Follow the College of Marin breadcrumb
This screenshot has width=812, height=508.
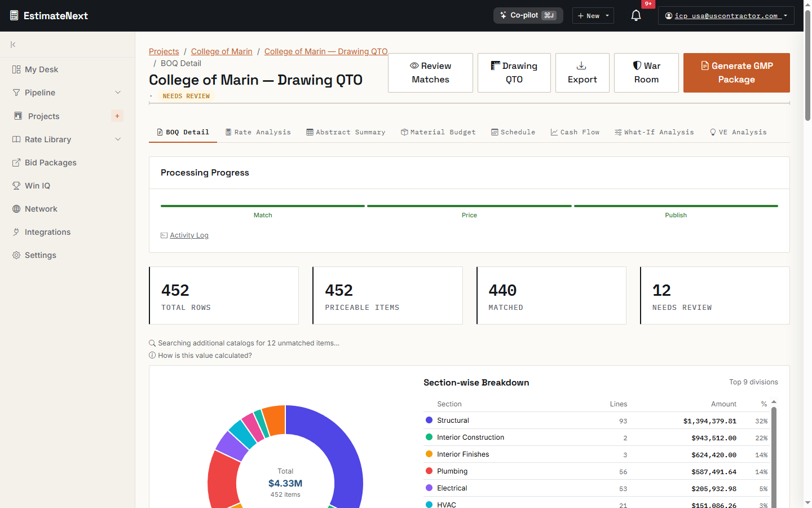[222, 51]
